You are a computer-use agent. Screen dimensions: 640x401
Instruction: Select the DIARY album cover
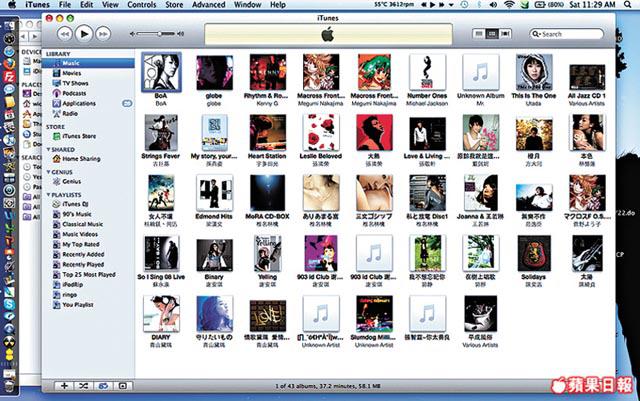161,314
